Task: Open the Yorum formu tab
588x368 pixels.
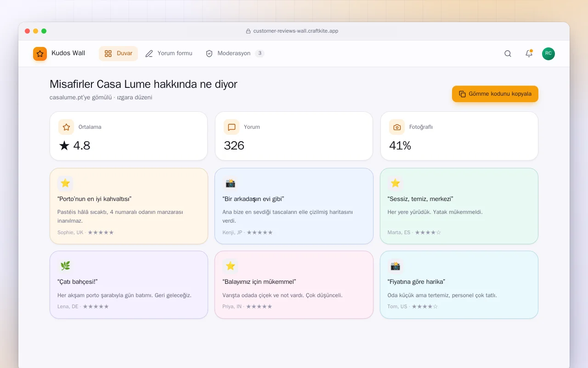Action: (169, 53)
